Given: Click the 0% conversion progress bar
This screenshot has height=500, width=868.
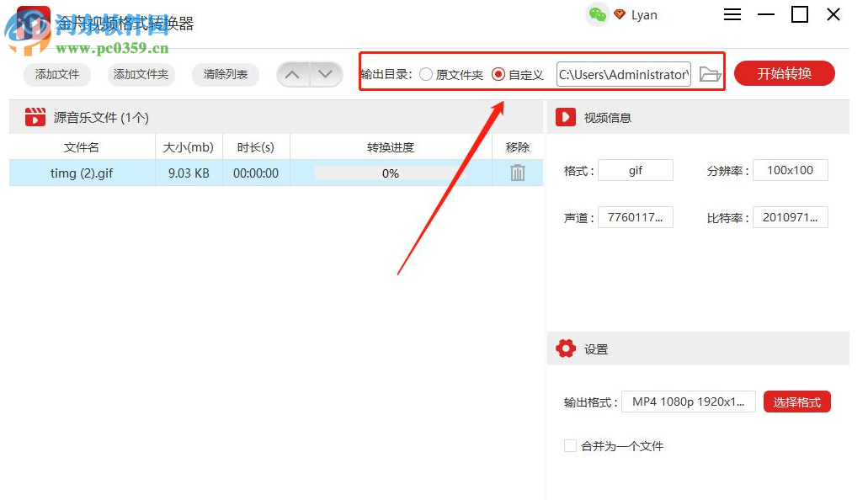Looking at the screenshot, I should [x=390, y=173].
